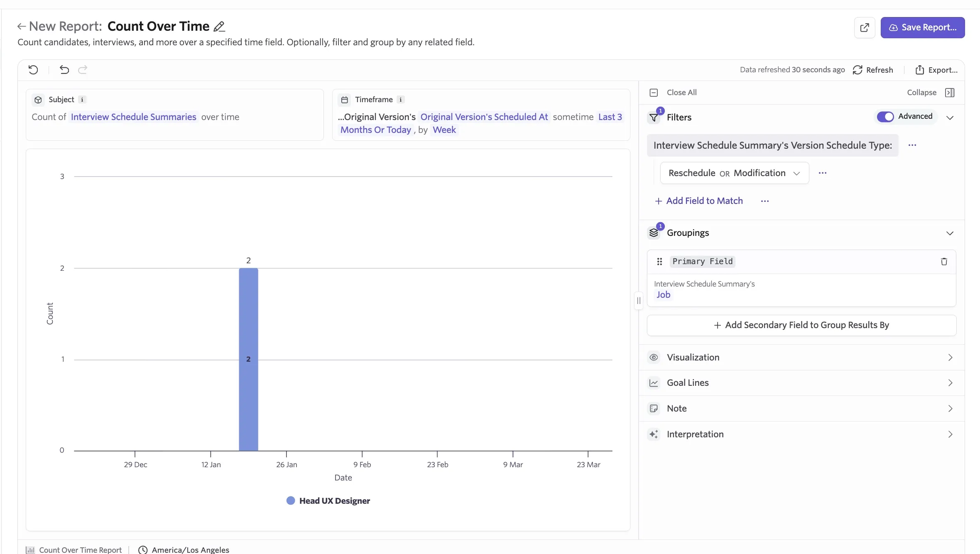
Task: Click Close All panels
Action: (x=681, y=93)
